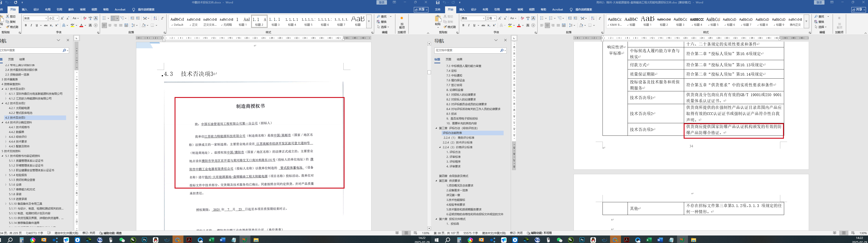
Task: Open text effects in the left Word window
Action: click(x=64, y=25)
